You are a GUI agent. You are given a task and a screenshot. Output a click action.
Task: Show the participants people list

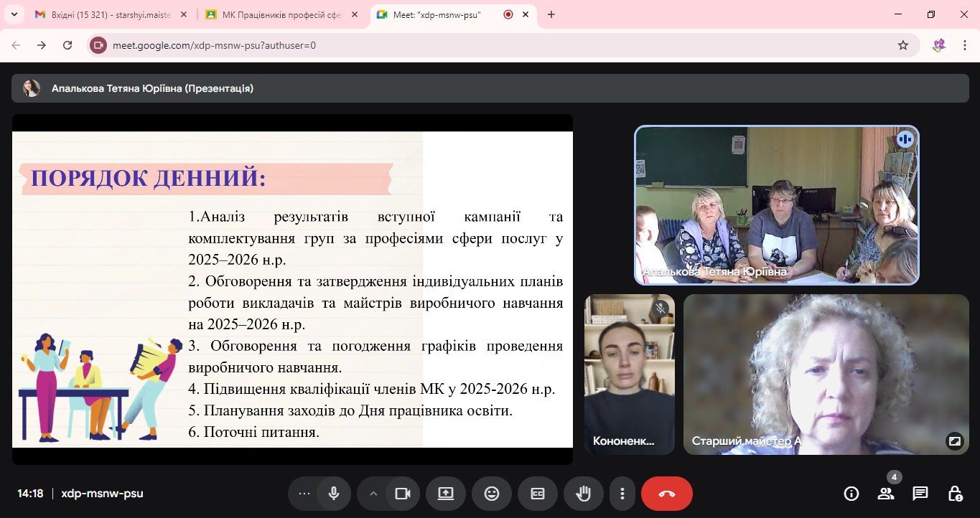(x=886, y=494)
